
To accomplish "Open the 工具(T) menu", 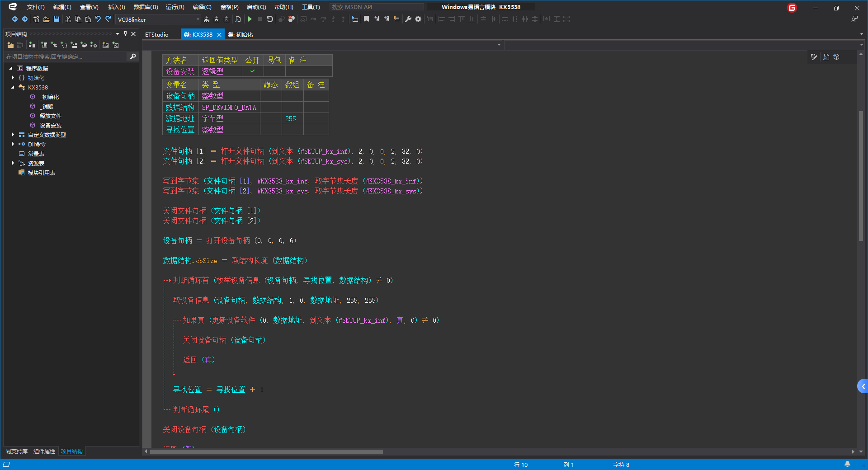I will click(x=311, y=7).
